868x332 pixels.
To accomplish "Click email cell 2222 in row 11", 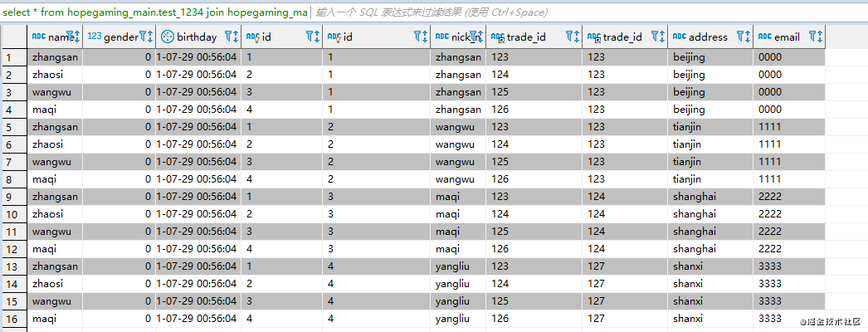I will click(x=789, y=232).
